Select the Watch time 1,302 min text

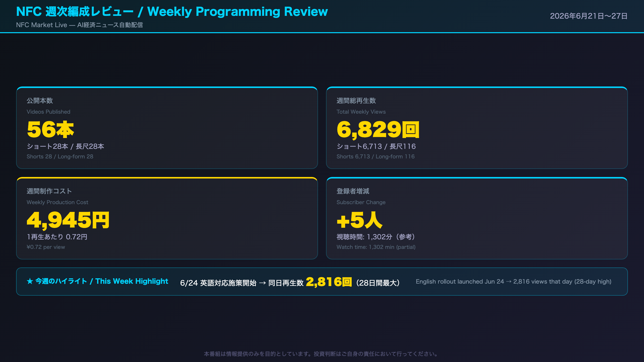(x=376, y=247)
